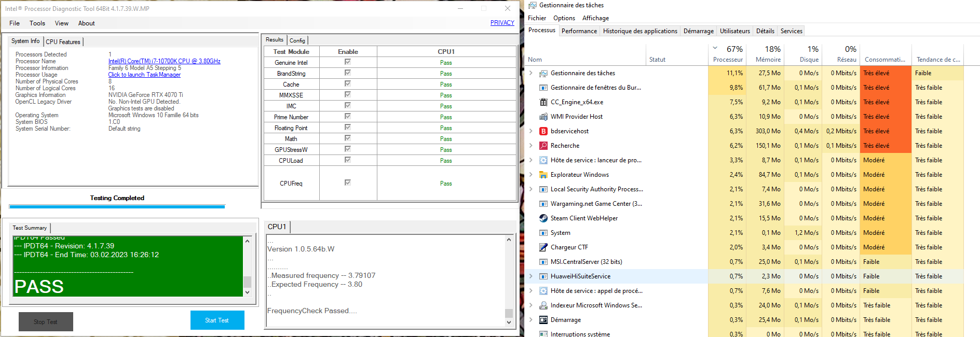Sort processes by Mémoire column header
The width and height of the screenshot is (980, 337).
(x=768, y=54)
